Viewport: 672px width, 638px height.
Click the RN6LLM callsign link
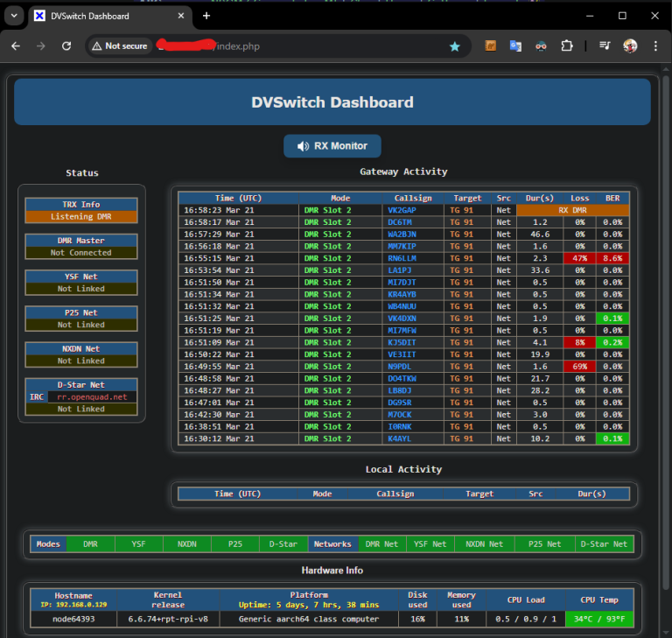coord(403,258)
